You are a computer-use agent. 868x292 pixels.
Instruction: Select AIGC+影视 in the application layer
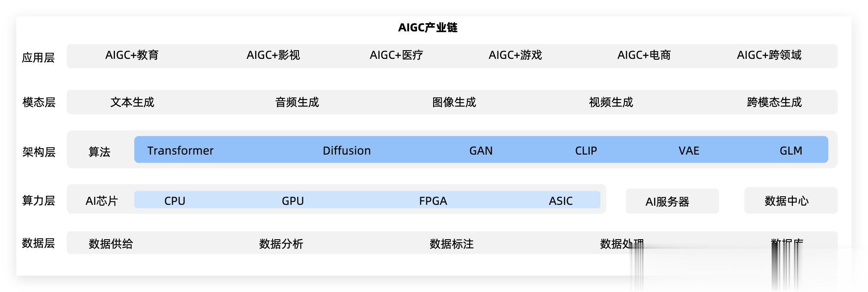tap(273, 55)
